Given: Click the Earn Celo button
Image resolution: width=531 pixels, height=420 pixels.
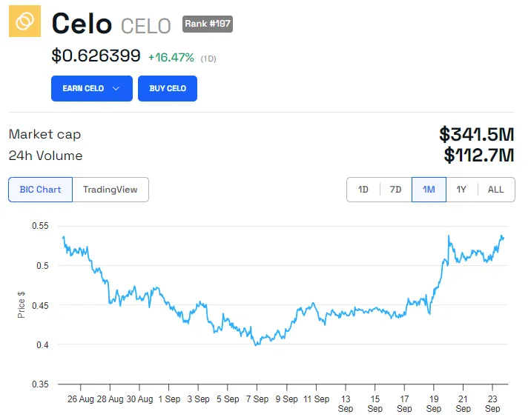Looking at the screenshot, I should pyautogui.click(x=84, y=89).
